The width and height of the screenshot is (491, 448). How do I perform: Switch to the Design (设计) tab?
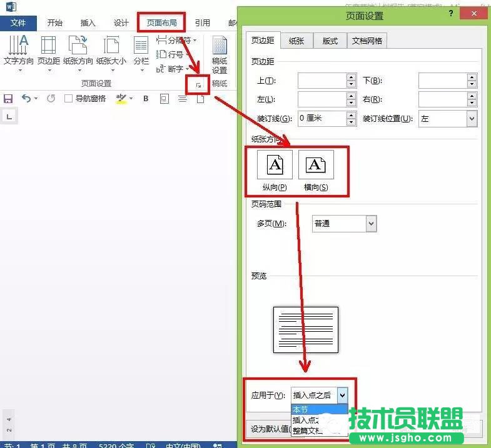click(121, 23)
